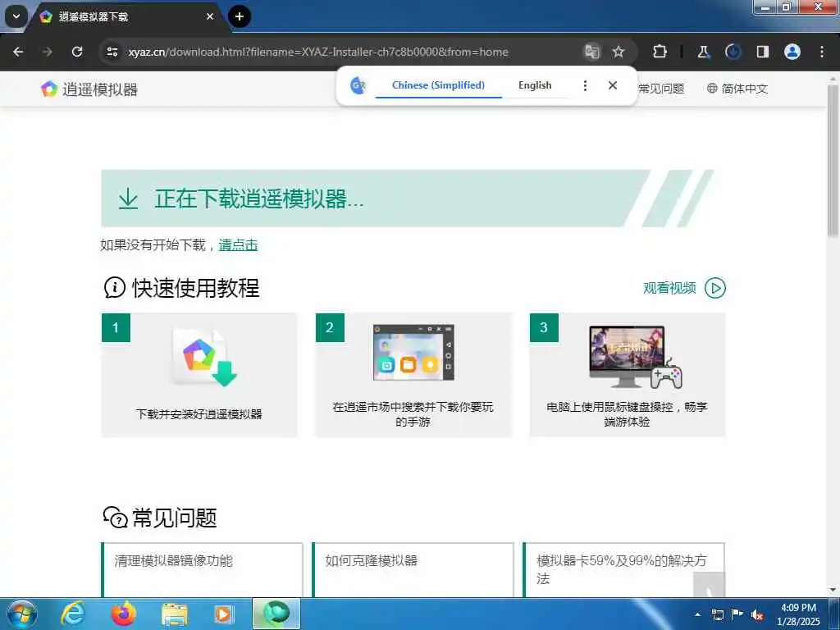
Task: Click the browser forward arrow
Action: 48,52
